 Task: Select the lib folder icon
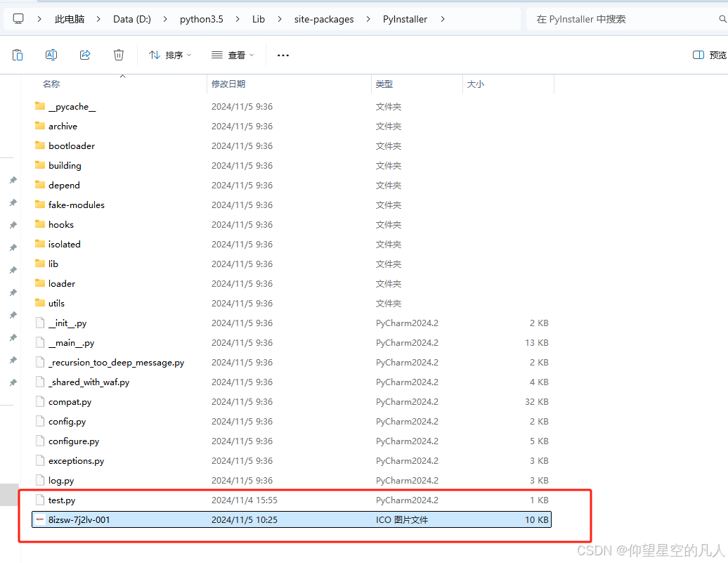click(x=40, y=264)
